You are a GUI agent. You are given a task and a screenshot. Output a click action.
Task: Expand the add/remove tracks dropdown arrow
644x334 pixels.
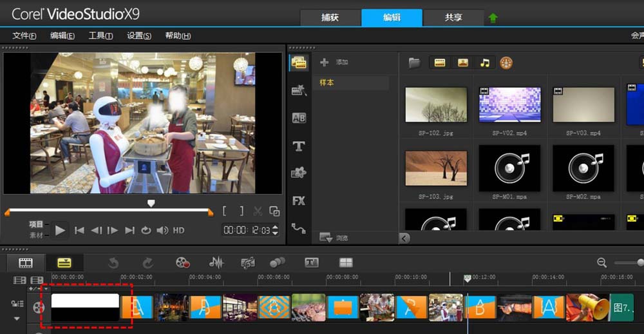point(46,289)
